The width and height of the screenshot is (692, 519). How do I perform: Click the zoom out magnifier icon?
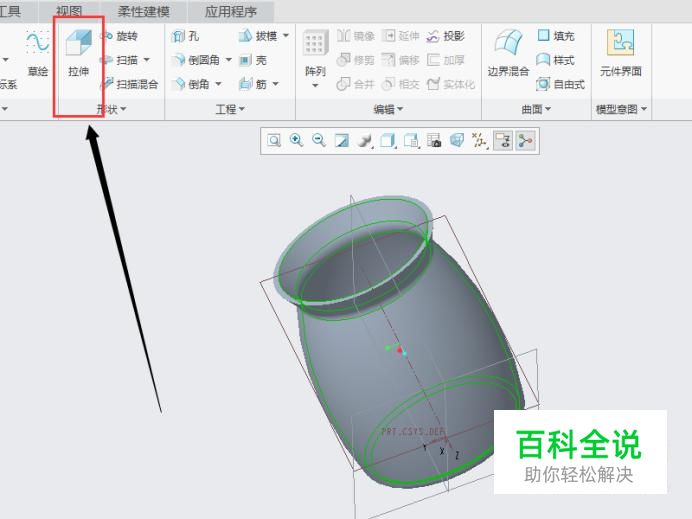319,141
